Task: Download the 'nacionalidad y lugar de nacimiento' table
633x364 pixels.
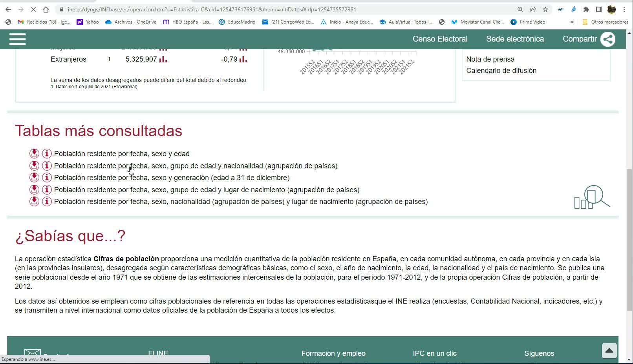Action: (x=34, y=201)
